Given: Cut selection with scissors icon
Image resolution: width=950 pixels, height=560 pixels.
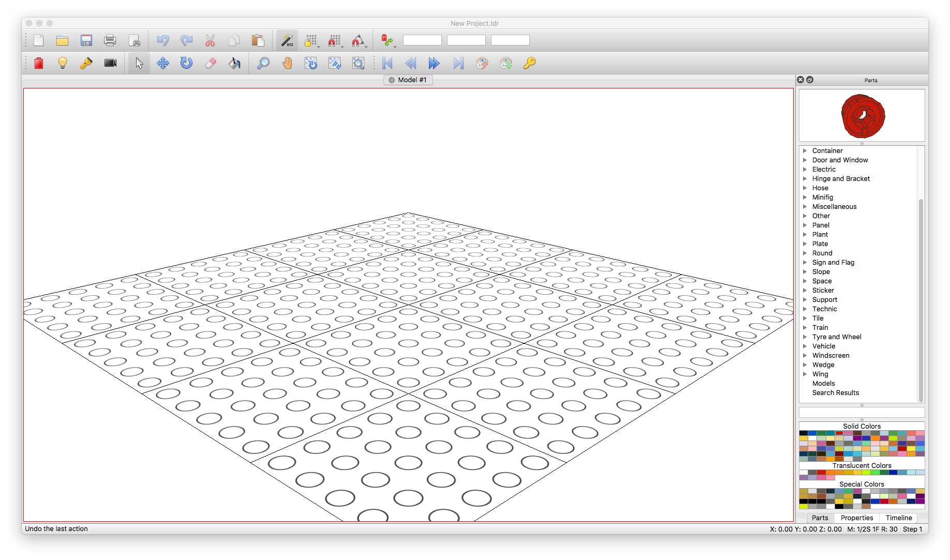Looking at the screenshot, I should pos(210,40).
